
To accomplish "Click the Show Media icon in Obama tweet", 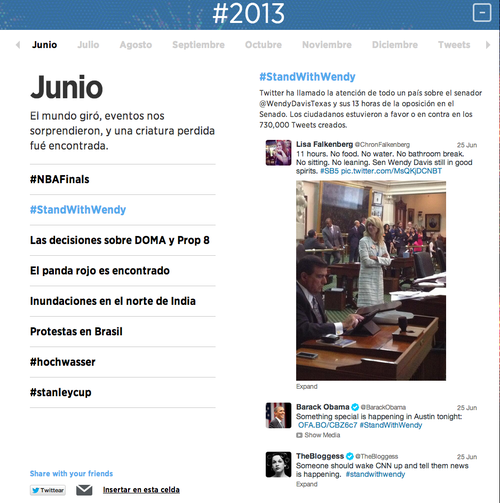I will click(x=299, y=435).
